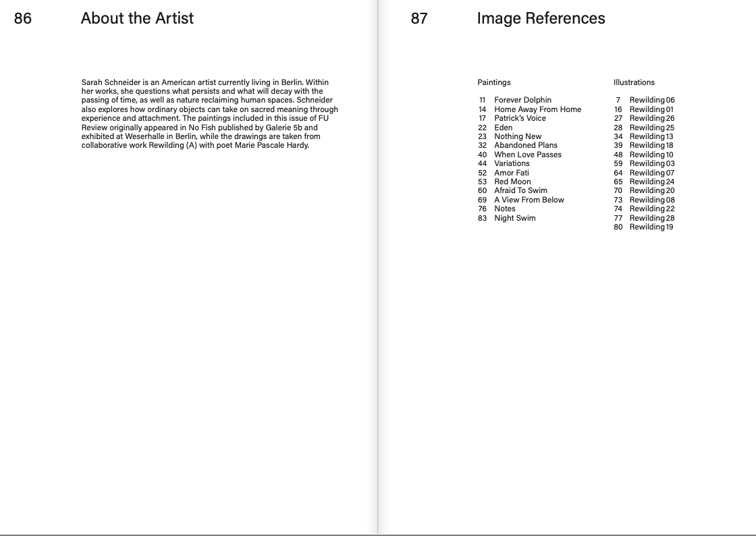
Task: Click the 'Rewilding 08' illustration entry
Action: (652, 200)
